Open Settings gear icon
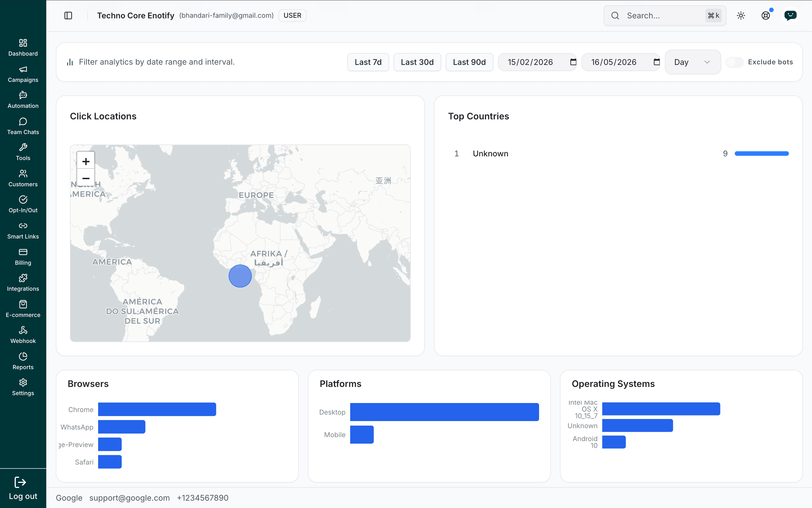The width and height of the screenshot is (812, 508). [23, 382]
